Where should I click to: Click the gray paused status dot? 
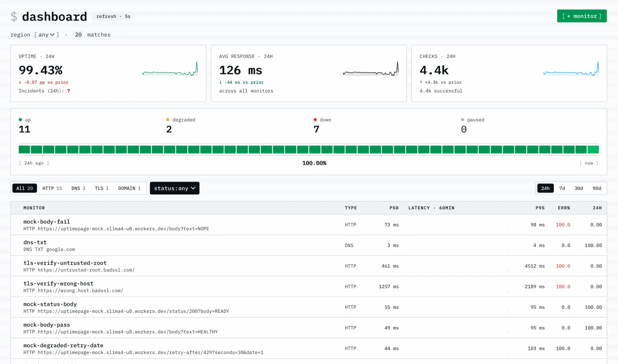pos(462,120)
